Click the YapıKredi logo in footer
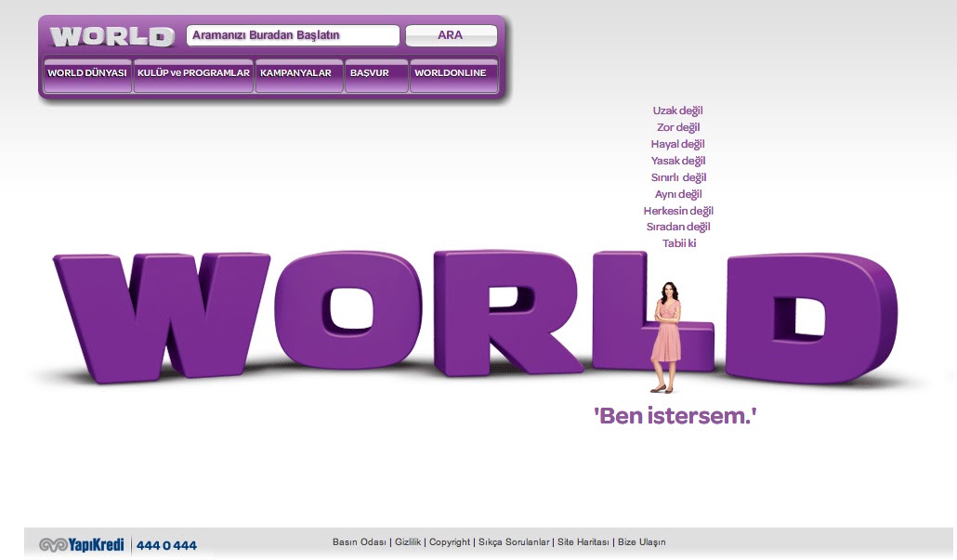 point(82,545)
